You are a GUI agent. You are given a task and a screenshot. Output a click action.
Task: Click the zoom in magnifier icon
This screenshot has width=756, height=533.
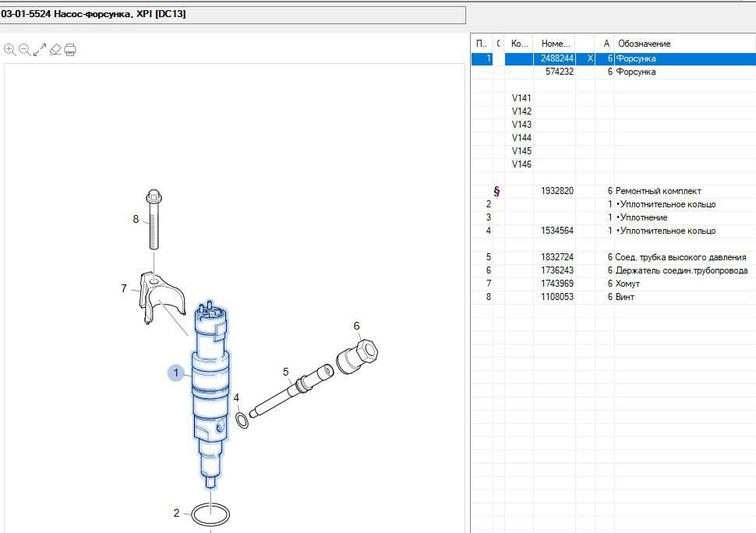[x=10, y=50]
